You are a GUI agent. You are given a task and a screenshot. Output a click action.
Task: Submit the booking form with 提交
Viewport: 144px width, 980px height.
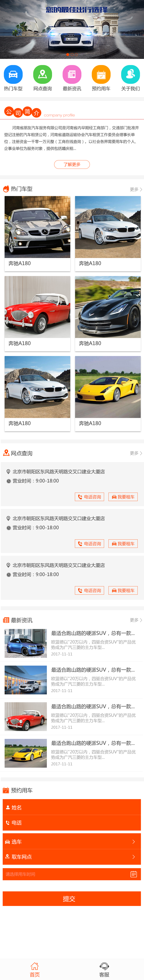coord(72,899)
